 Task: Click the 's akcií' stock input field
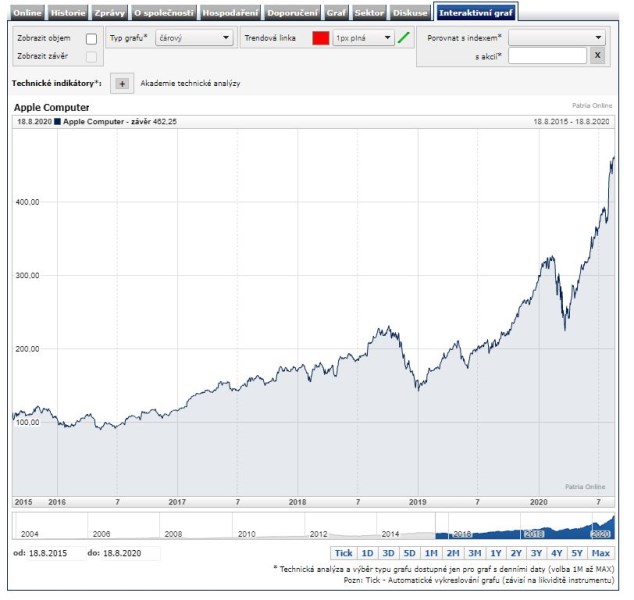[547, 56]
